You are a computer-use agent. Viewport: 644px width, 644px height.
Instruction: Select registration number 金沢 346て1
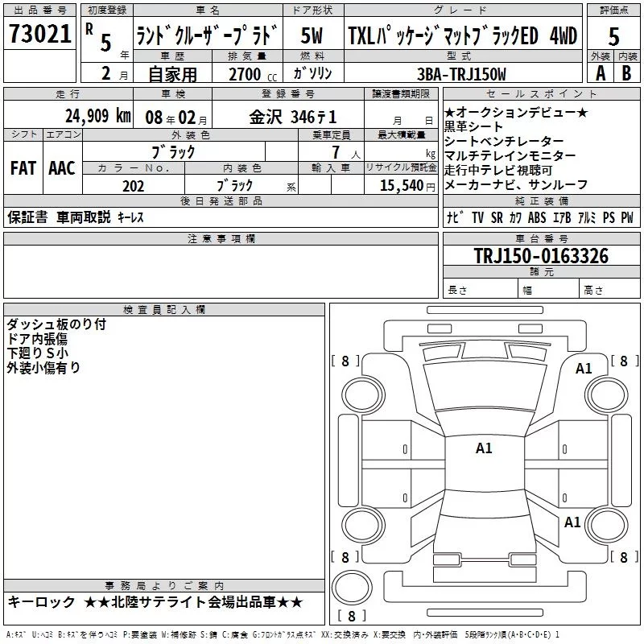click(293, 117)
